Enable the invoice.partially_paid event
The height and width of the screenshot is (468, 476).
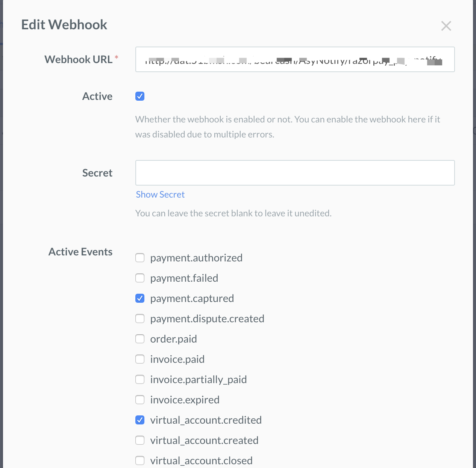(139, 379)
